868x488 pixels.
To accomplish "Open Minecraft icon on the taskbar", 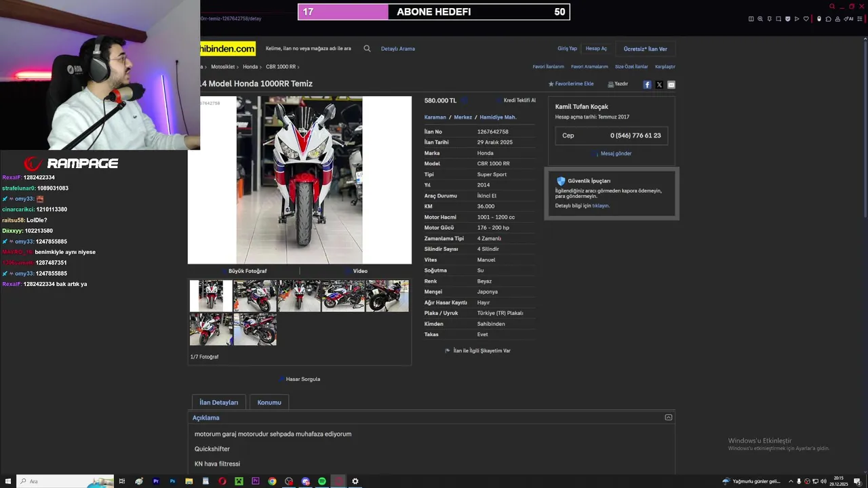I will (239, 481).
